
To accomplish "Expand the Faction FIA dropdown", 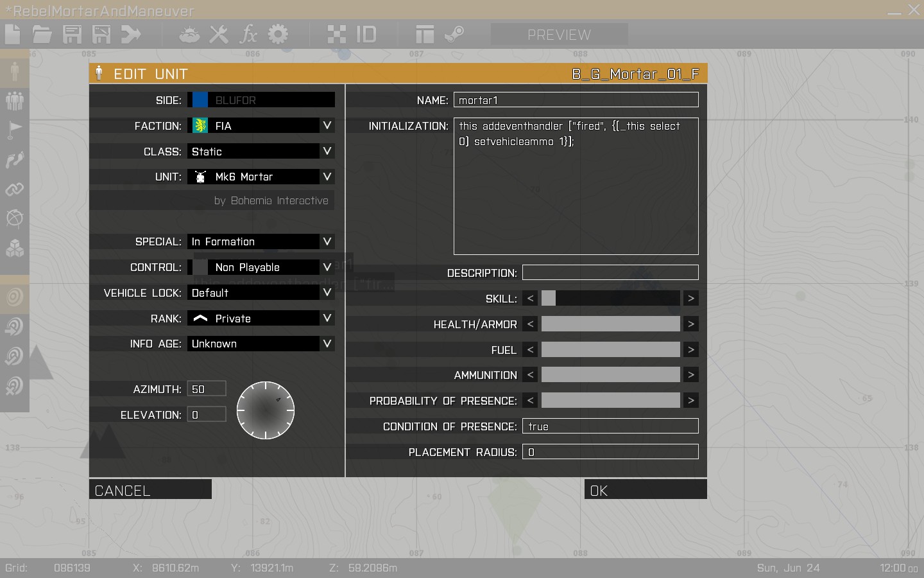I will pyautogui.click(x=261, y=126).
